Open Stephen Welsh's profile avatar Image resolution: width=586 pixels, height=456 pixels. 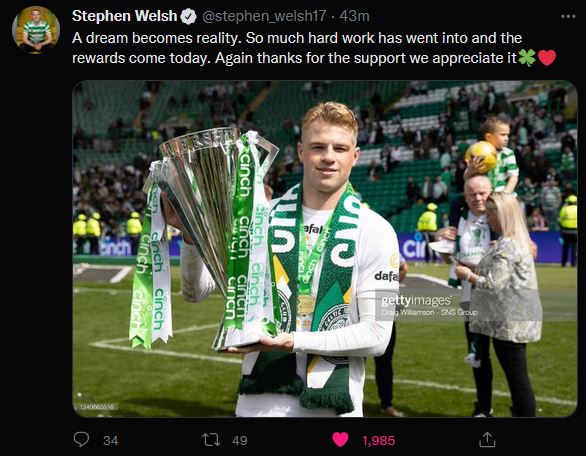tap(36, 30)
